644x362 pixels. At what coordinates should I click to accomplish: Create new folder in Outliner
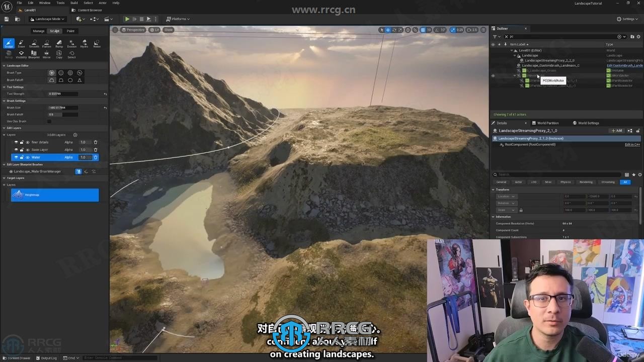[x=632, y=36]
